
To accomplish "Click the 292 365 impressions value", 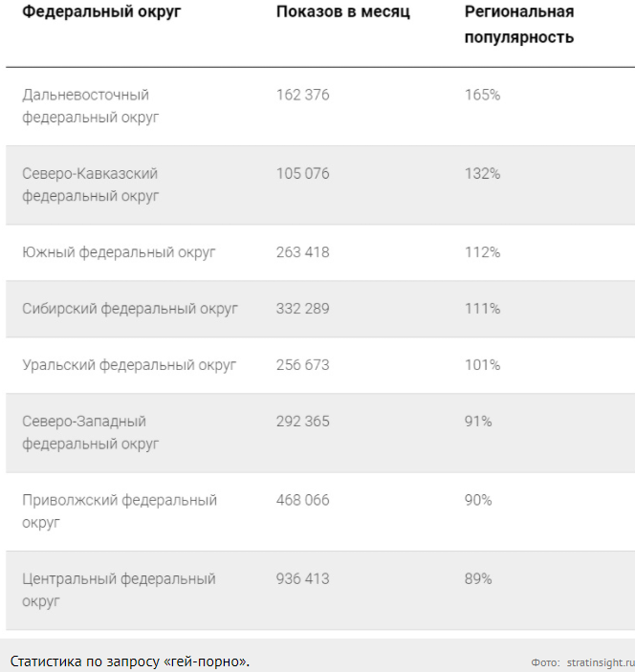I will [302, 422].
